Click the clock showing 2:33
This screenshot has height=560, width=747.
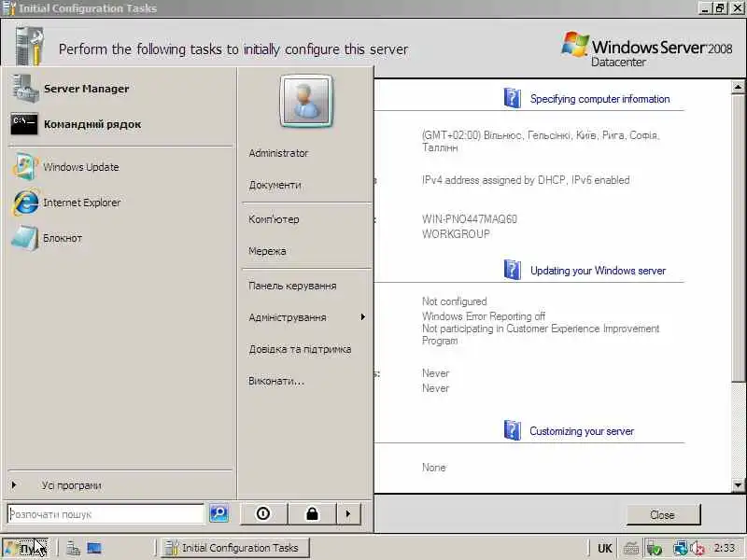point(725,548)
